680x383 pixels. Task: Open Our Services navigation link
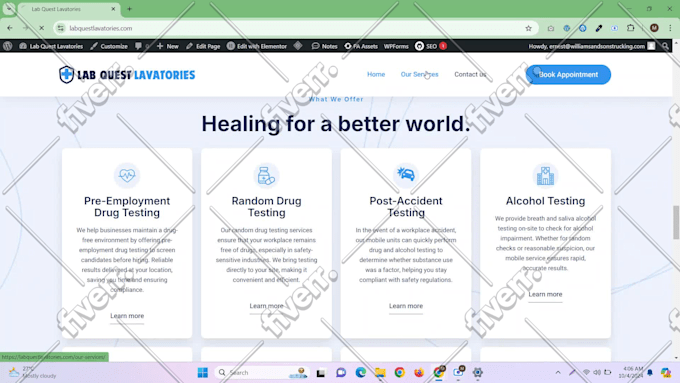419,74
